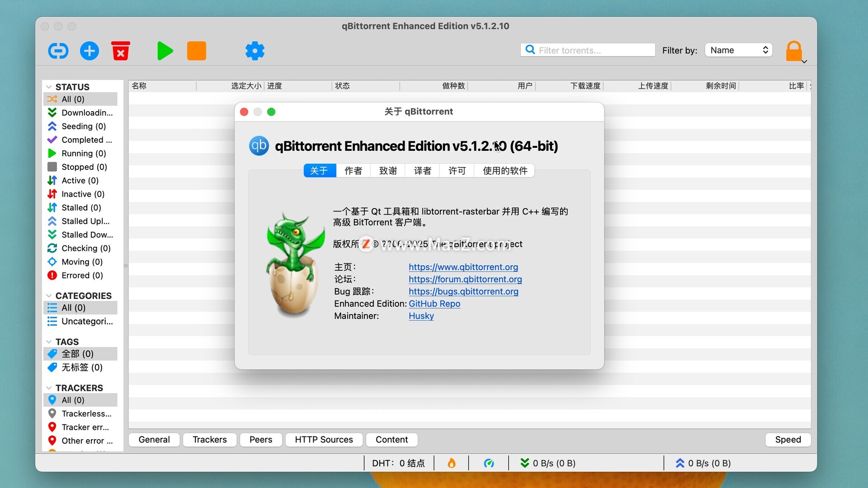Screen dimensions: 868x488
Task: Select Stalled (0) status filter
Action: 80,207
